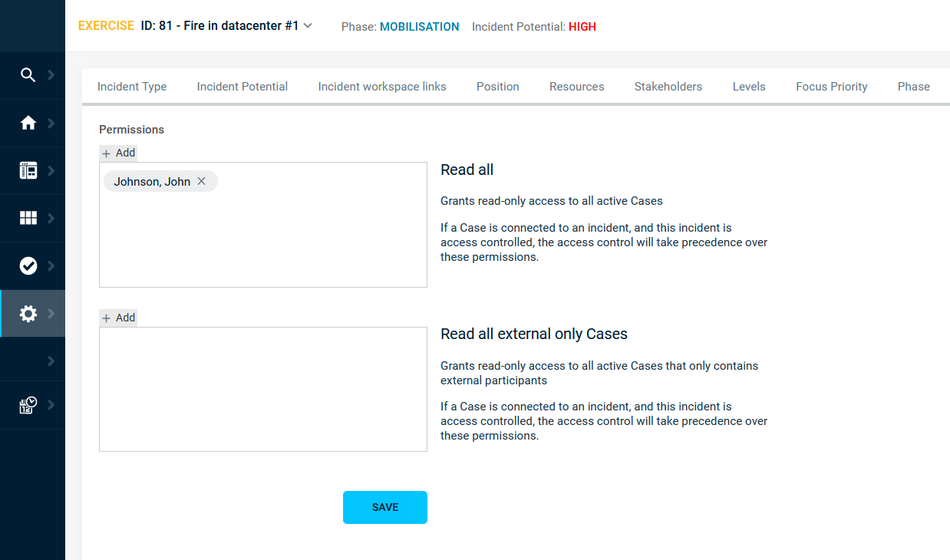The image size is (950, 560).
Task: Remove Johnson, John from Read all
Action: [x=201, y=182]
